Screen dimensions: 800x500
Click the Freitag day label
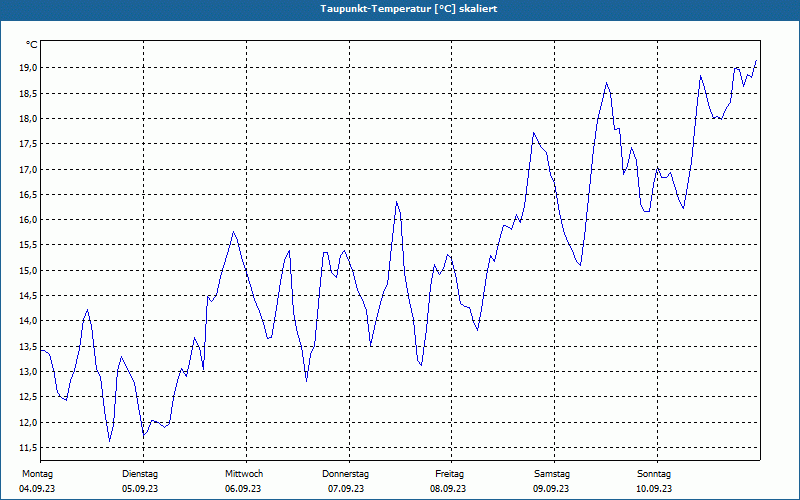(x=449, y=474)
